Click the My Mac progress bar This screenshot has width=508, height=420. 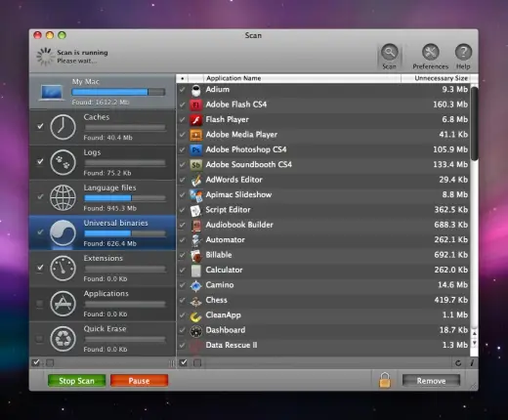[x=118, y=92]
